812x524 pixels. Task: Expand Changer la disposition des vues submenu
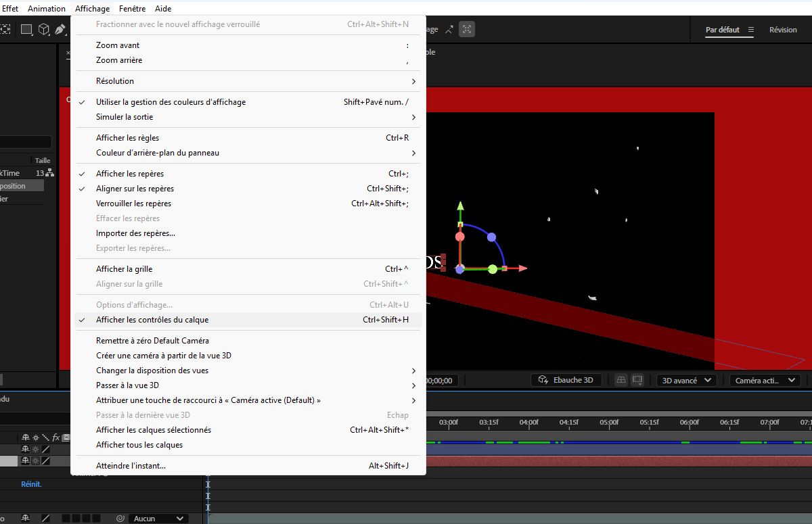[248, 371]
